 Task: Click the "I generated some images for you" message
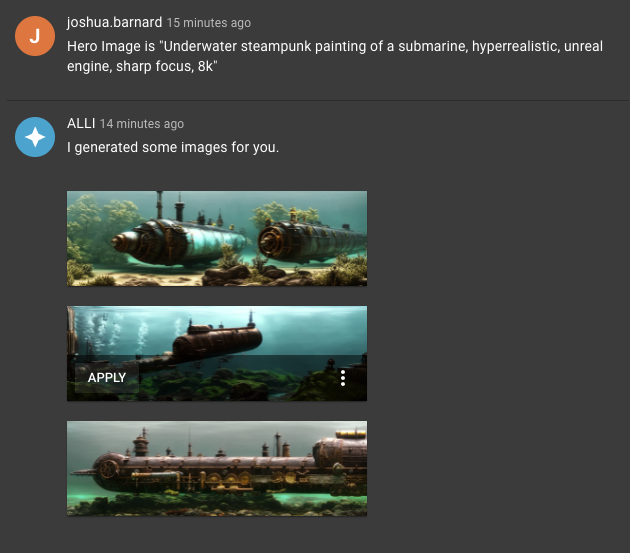tap(173, 147)
